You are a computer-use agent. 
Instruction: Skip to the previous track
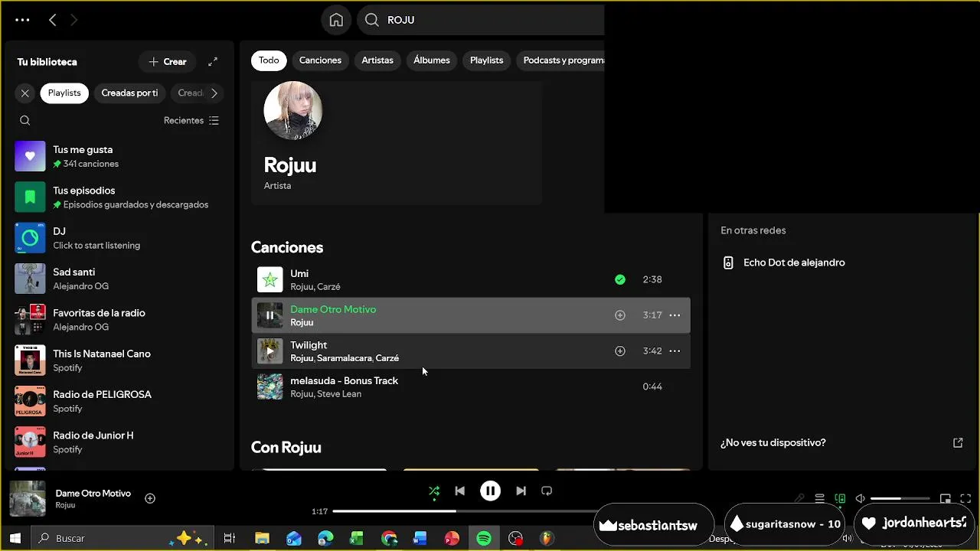pos(459,491)
